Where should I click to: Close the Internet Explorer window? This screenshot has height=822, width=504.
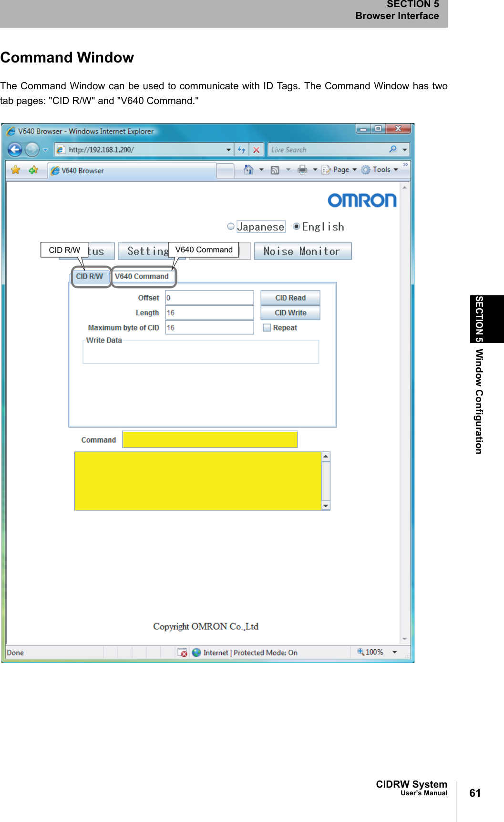click(x=399, y=129)
